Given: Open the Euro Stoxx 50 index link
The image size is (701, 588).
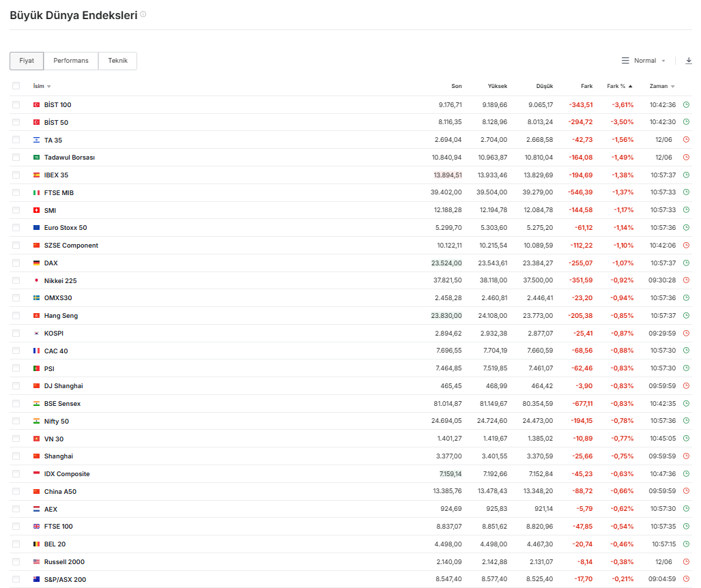Looking at the screenshot, I should click(x=66, y=227).
